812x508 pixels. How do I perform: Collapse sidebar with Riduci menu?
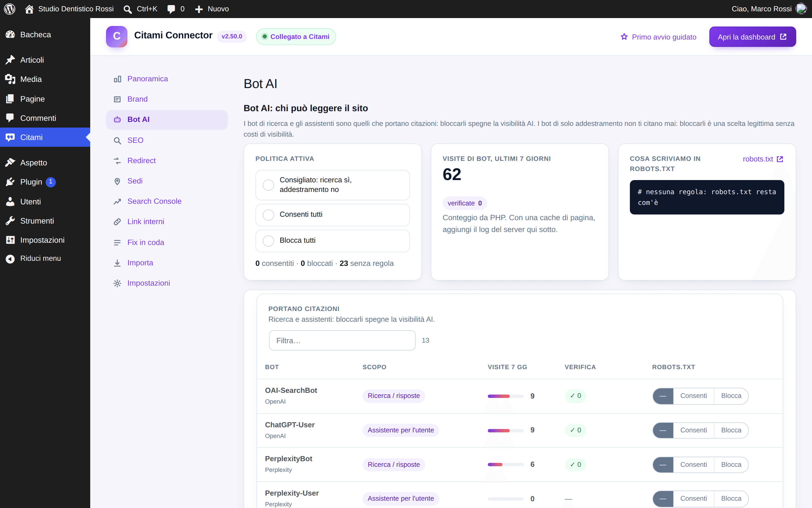[x=45, y=258]
